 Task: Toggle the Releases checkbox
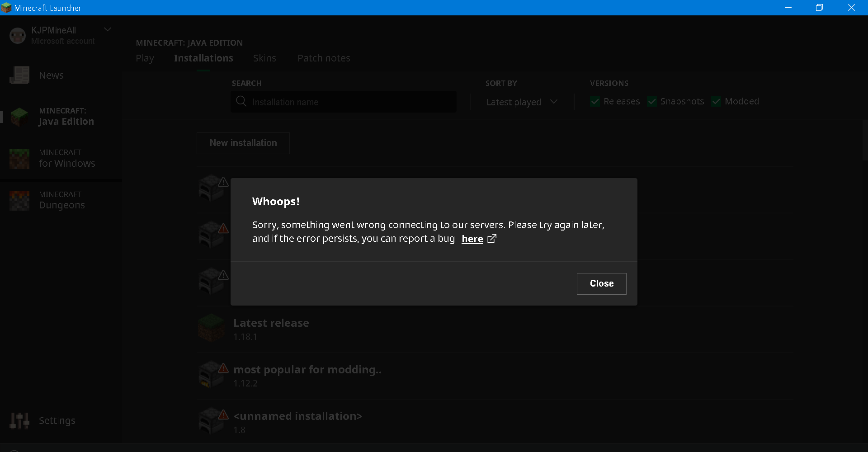595,102
